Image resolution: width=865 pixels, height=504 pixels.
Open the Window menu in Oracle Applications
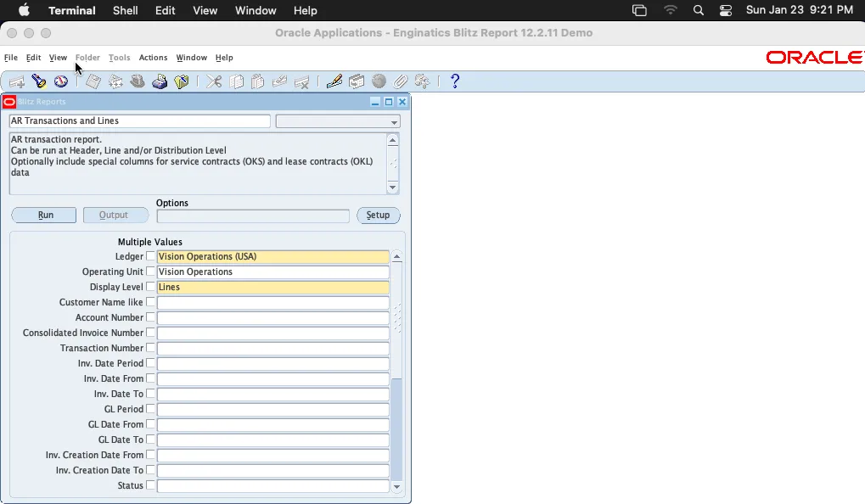coord(192,58)
